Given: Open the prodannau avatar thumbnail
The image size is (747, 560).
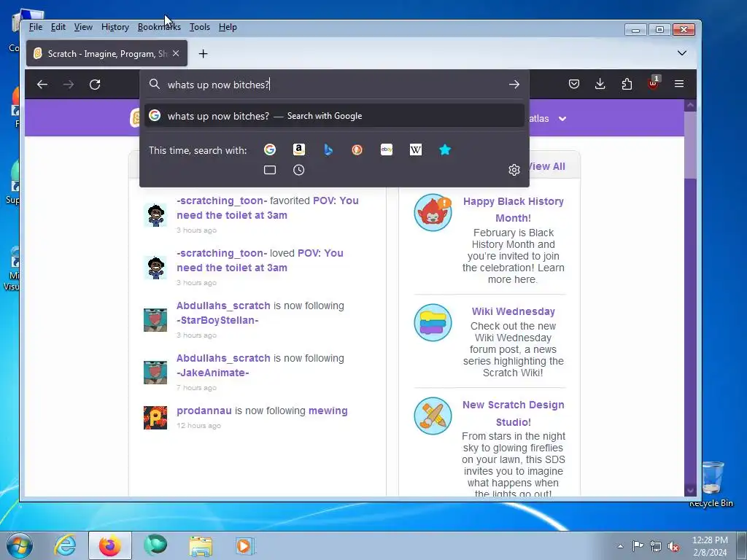Looking at the screenshot, I should (155, 418).
